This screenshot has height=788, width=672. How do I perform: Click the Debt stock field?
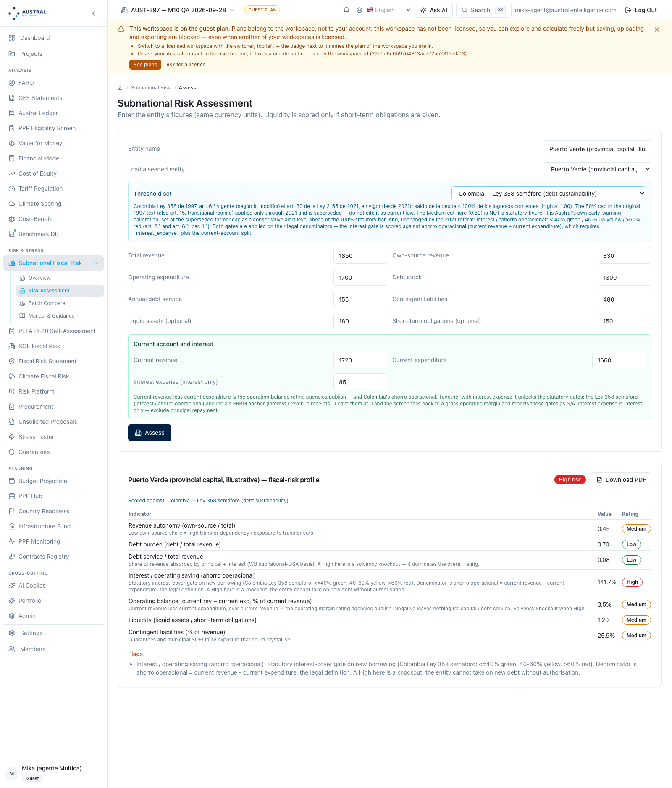624,277
